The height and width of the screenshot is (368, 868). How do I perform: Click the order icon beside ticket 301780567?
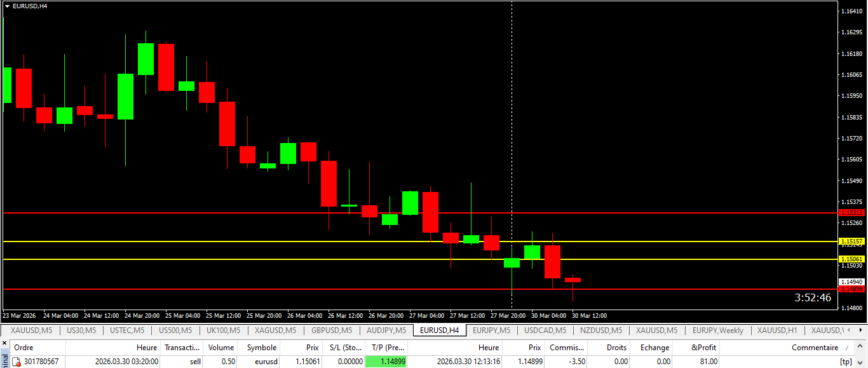click(x=17, y=362)
